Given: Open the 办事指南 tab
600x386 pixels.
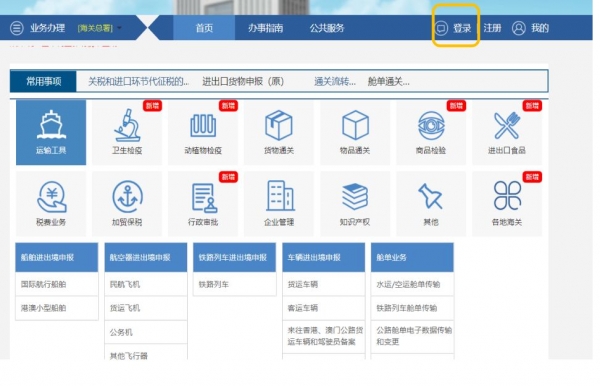Looking at the screenshot, I should (x=266, y=28).
